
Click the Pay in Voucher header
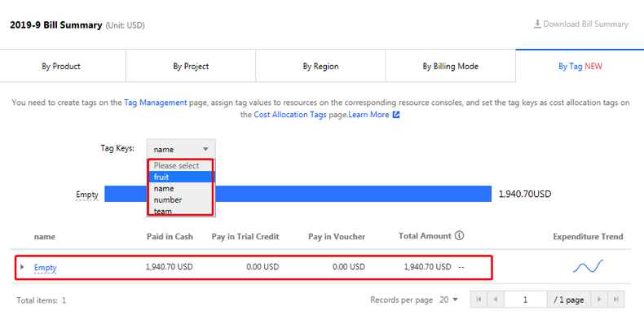click(337, 237)
